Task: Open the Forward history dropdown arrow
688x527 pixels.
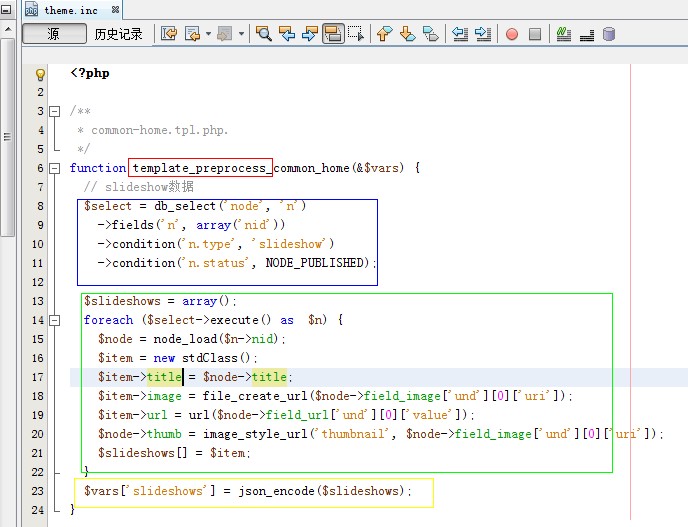Action: (241, 34)
